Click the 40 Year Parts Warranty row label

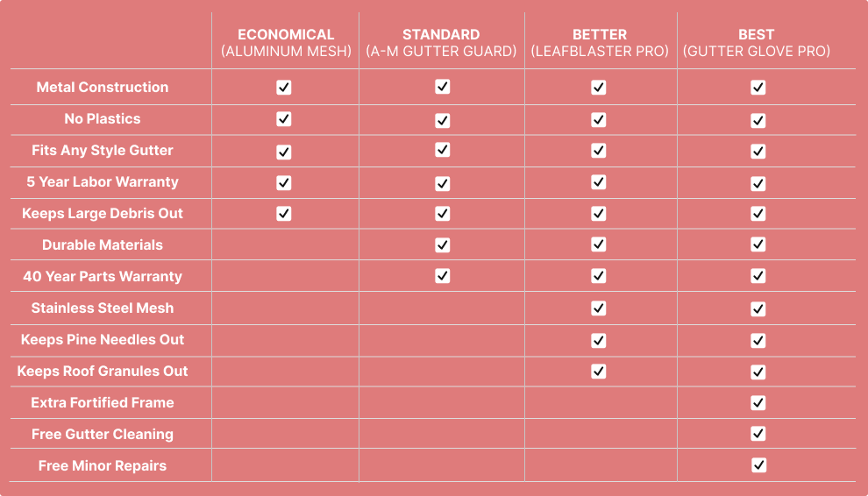coord(103,277)
